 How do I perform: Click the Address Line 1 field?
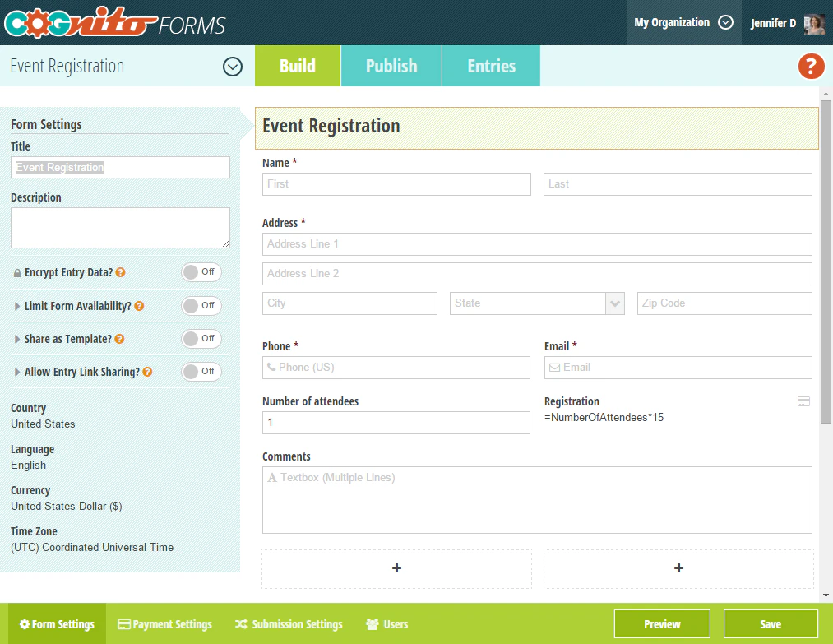point(537,244)
